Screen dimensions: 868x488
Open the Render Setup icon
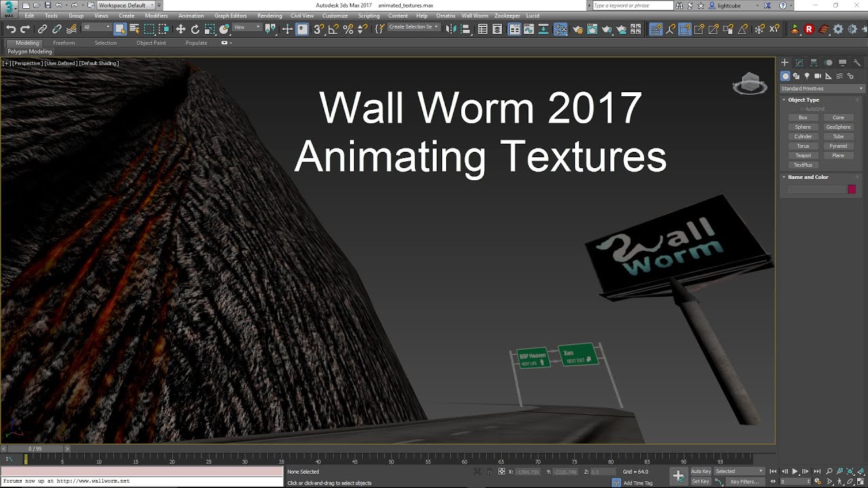578,29
